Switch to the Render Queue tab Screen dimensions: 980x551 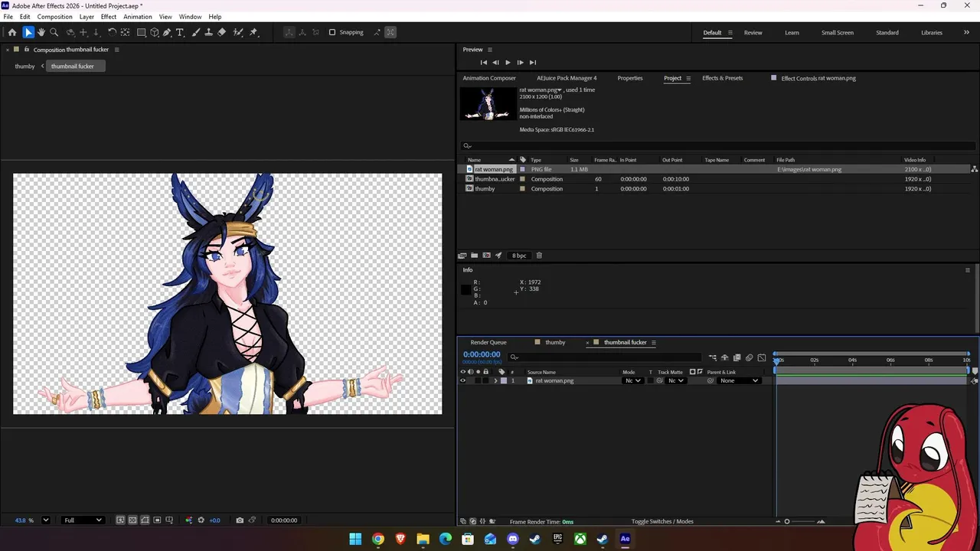488,342
